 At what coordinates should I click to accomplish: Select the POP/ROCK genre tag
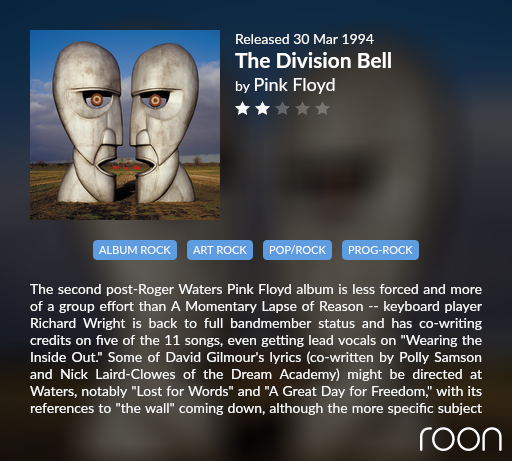(x=297, y=250)
